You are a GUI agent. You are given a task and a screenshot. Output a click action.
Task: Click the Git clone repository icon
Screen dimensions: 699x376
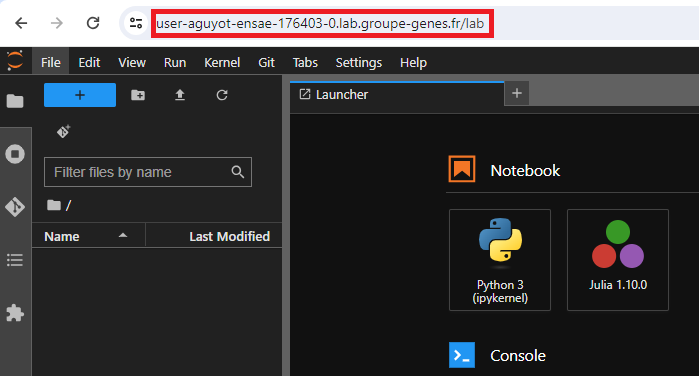pyautogui.click(x=63, y=131)
